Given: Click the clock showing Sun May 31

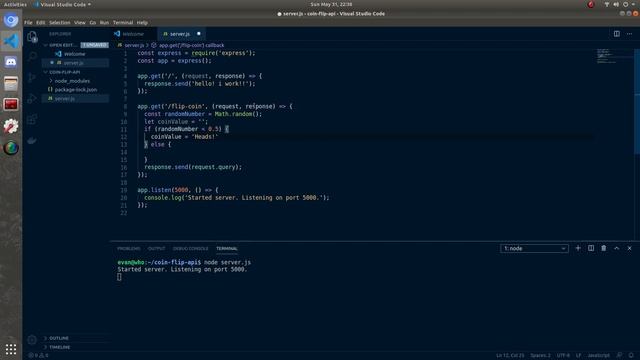Looking at the screenshot, I should point(331,4).
